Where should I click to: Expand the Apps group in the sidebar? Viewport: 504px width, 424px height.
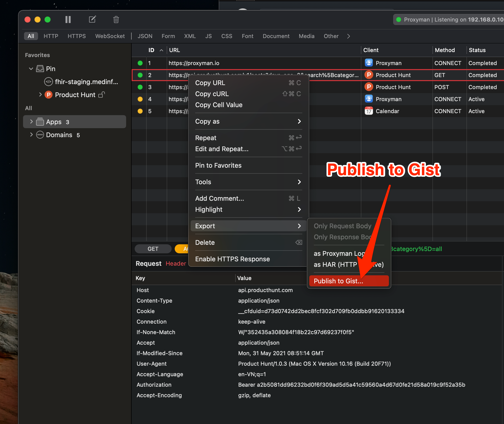[31, 122]
